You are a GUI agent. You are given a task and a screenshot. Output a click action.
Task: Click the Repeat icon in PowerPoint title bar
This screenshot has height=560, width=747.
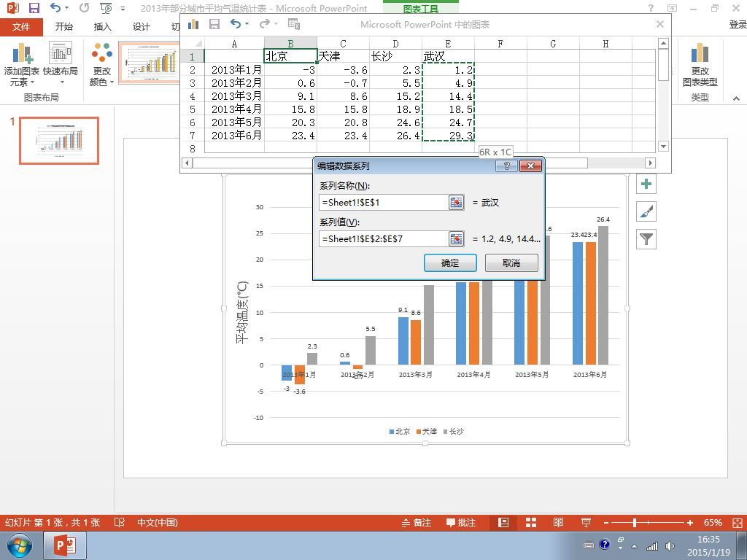(85, 8)
